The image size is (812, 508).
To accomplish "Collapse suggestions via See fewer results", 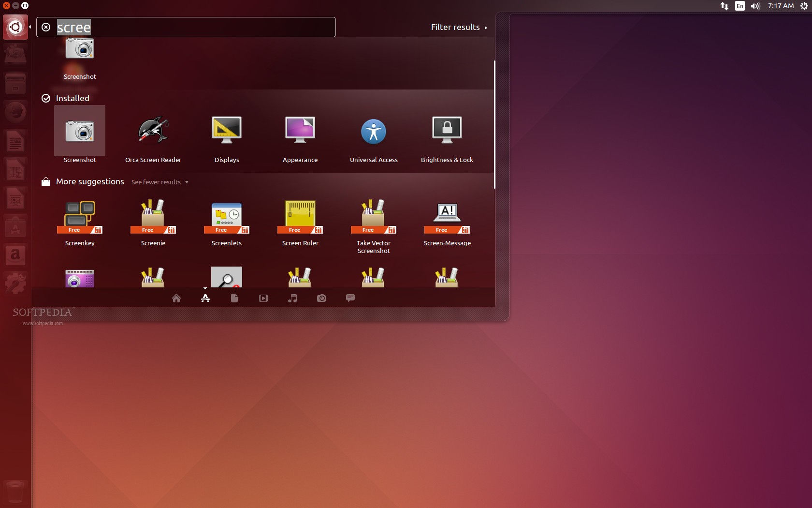I will coord(159,182).
